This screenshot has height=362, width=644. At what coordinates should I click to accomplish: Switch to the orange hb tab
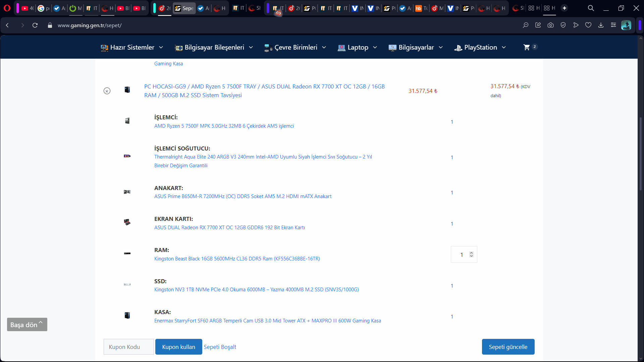421,8
